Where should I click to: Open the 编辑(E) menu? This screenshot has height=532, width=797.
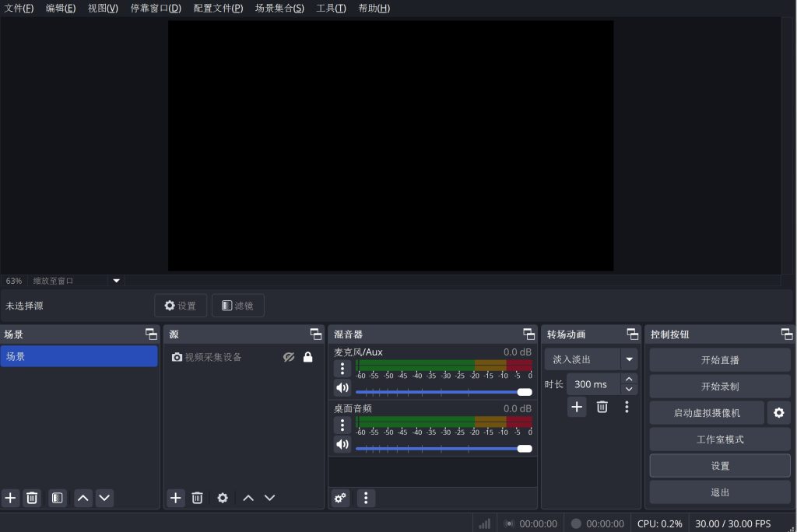[x=61, y=8]
